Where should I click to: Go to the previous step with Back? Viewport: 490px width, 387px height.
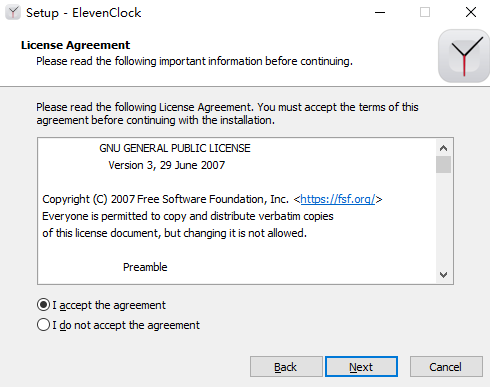(286, 367)
